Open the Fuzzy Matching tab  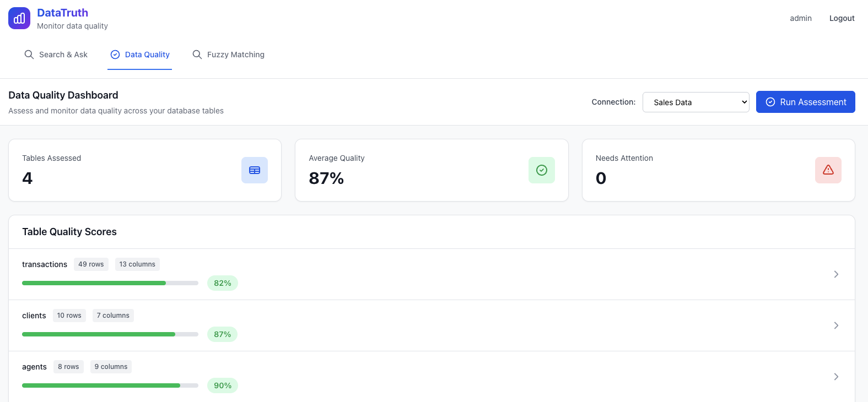(235, 55)
